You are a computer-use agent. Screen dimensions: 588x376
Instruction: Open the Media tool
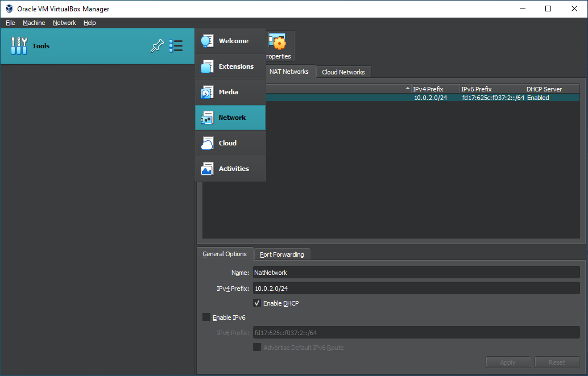pos(230,92)
